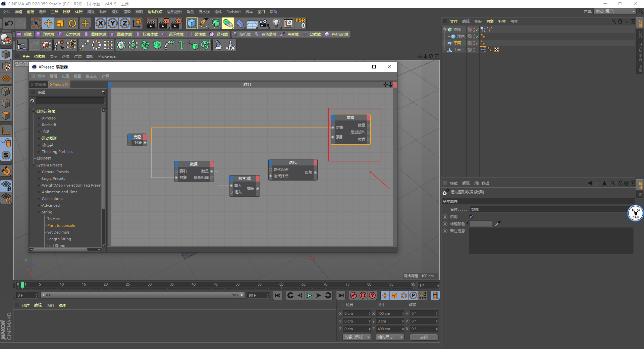This screenshot has width=644, height=349.
Task: Click the Python域 field button
Action: click(337, 34)
